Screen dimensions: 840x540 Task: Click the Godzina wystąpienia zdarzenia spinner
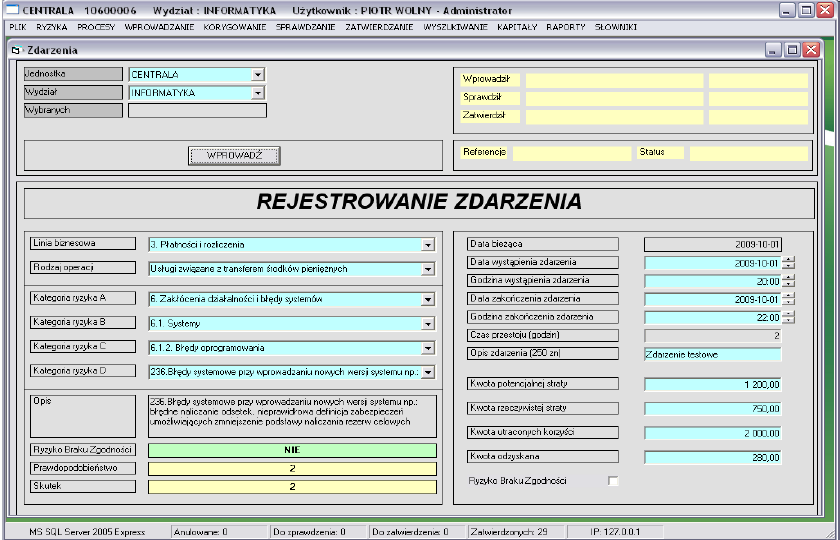[x=788, y=281]
